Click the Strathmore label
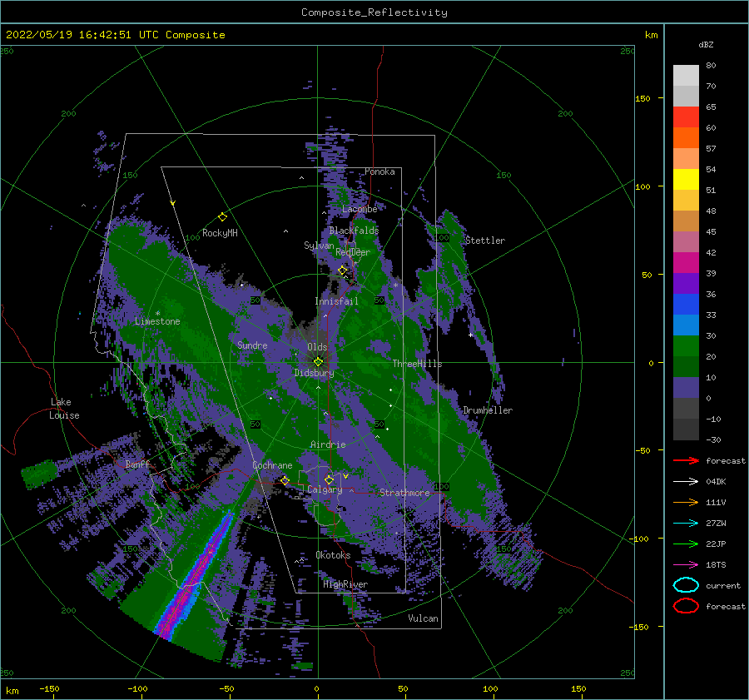749x700 pixels. pos(404,493)
